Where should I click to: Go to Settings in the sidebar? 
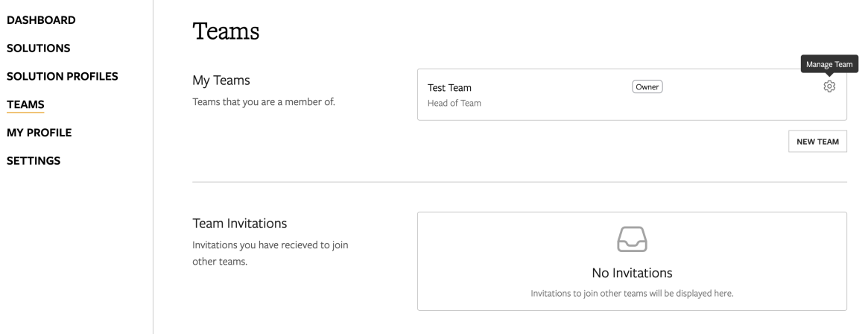pos(34,160)
